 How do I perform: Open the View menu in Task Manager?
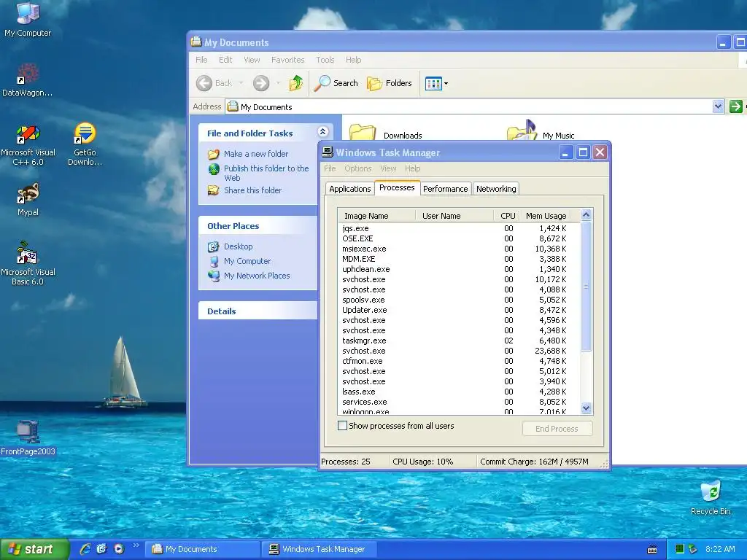[x=388, y=168]
